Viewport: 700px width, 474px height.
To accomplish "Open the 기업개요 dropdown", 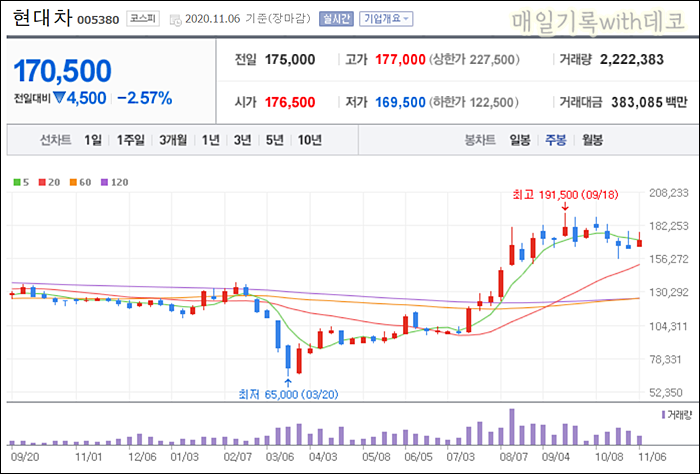I will click(386, 19).
